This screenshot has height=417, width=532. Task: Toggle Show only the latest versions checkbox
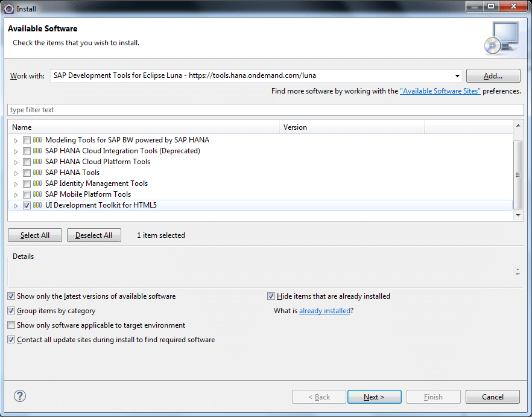pyautogui.click(x=11, y=296)
